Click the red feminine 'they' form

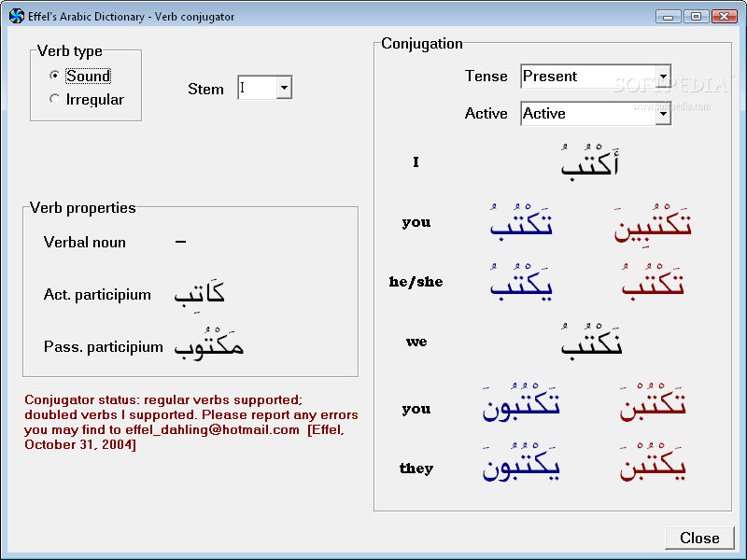pyautogui.click(x=653, y=462)
